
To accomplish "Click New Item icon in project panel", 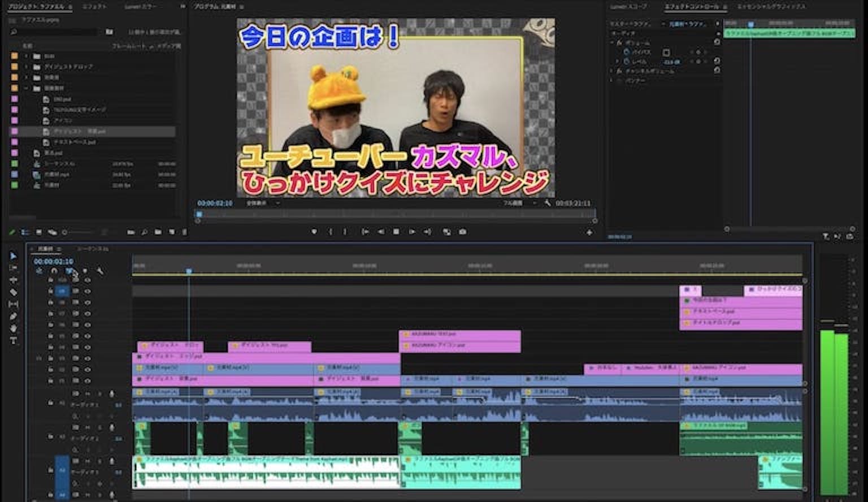I will pos(171,232).
